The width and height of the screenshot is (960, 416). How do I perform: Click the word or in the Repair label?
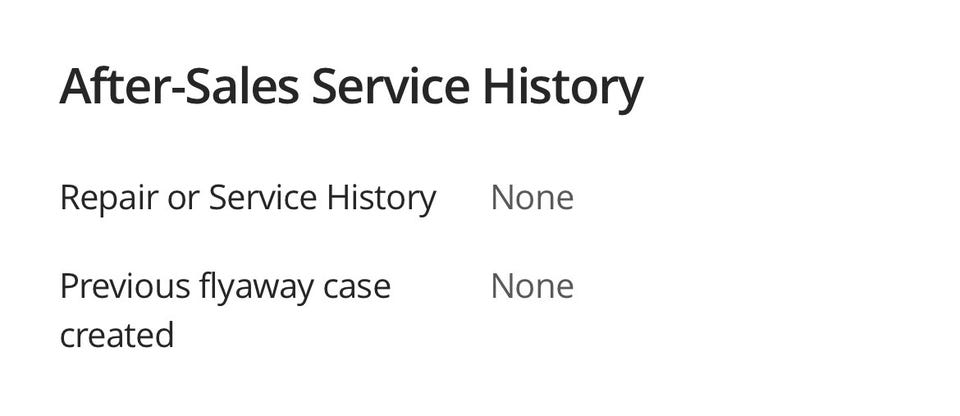pos(182,198)
